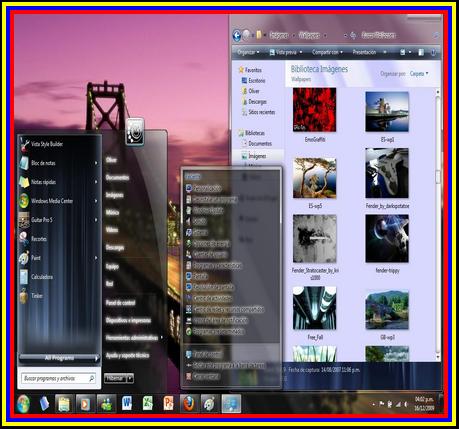This screenshot has width=459, height=429.
Task: Click the Hibernar button
Action: [115, 378]
